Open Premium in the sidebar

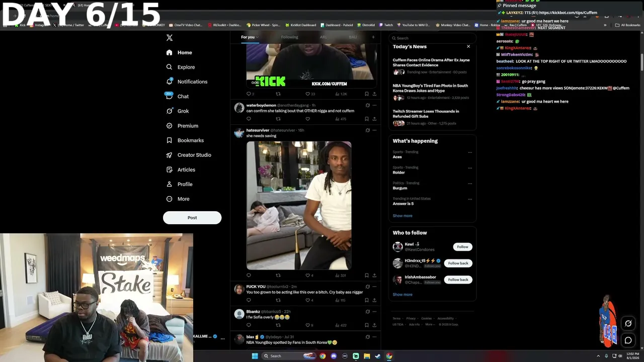[x=182, y=126]
